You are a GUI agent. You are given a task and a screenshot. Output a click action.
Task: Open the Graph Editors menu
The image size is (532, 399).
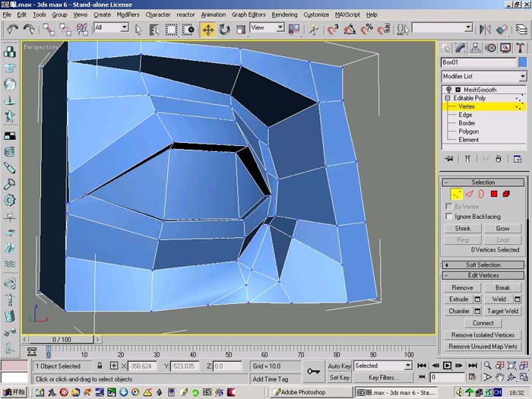[x=249, y=14]
